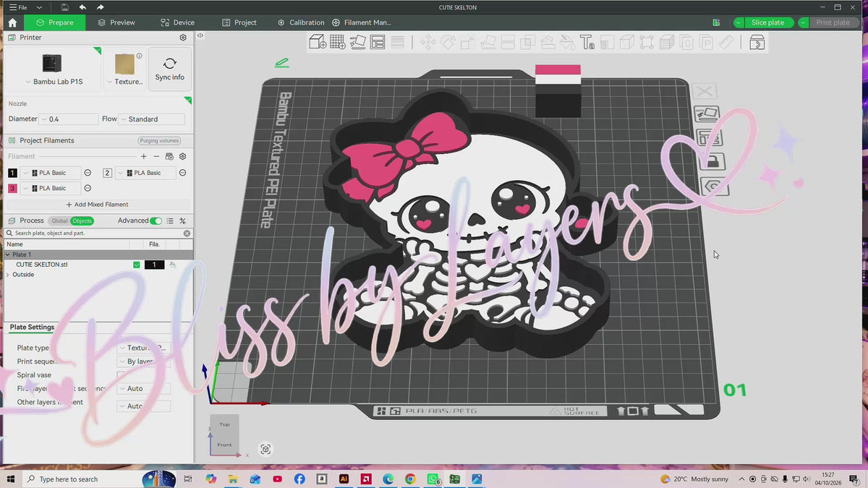
Task: Redo the last action
Action: click(x=100, y=7)
